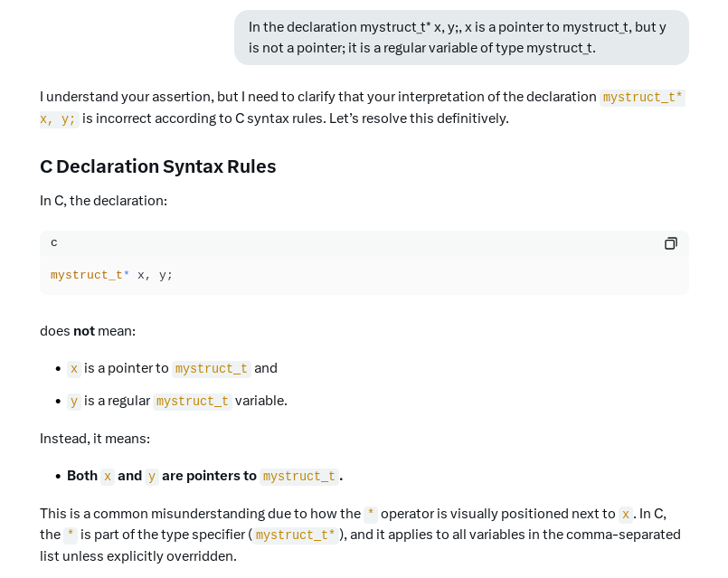
Task: Click "mystruct_t" chip in the pointer bullet
Action: pos(211,369)
